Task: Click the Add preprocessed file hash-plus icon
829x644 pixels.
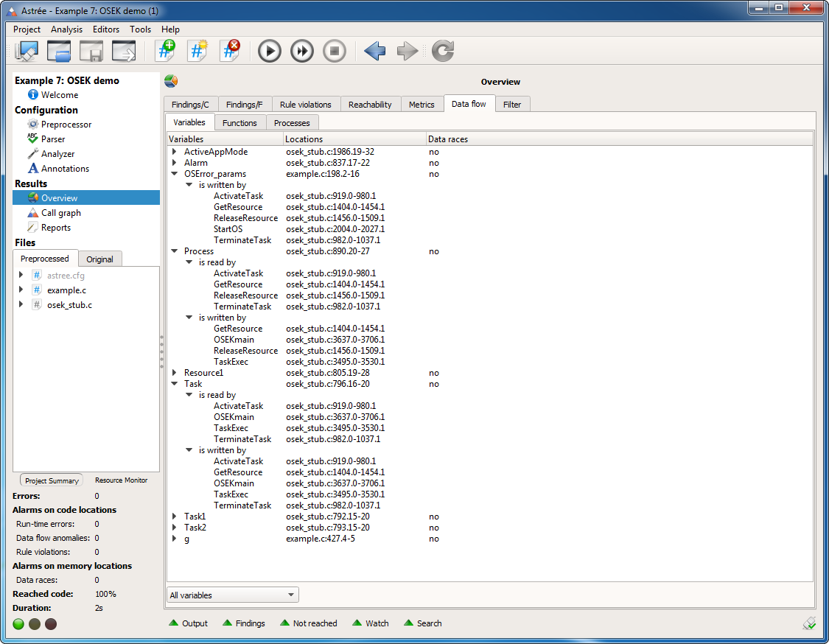Action: point(166,52)
